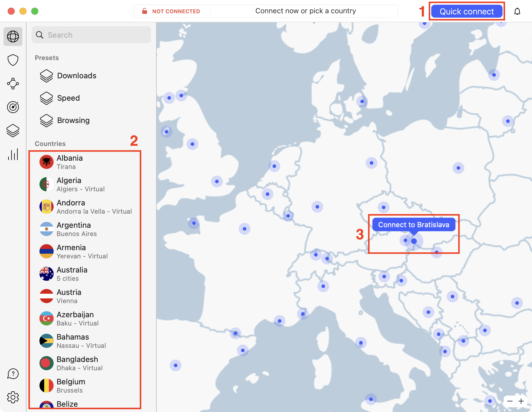532x412 pixels.
Task: Open the help question bubble icon
Action: tap(13, 374)
